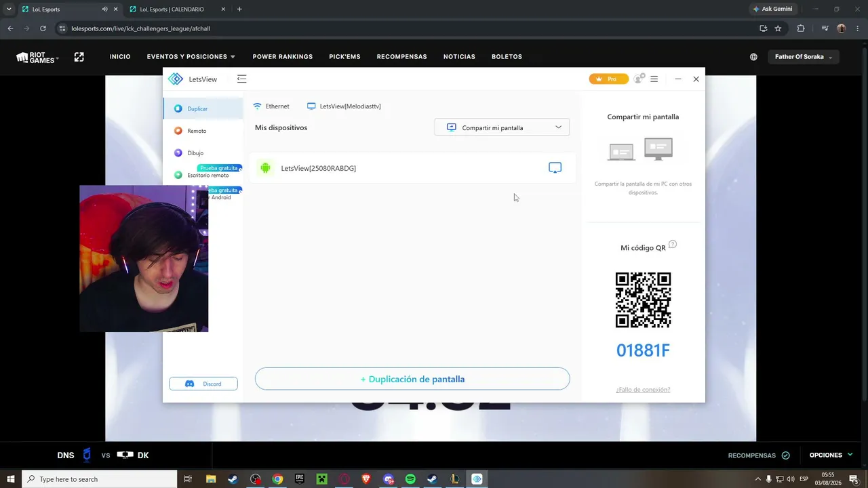Expand the Compartir mi pantalla dropdown
Image resolution: width=868 pixels, height=488 pixels.
tap(502, 127)
